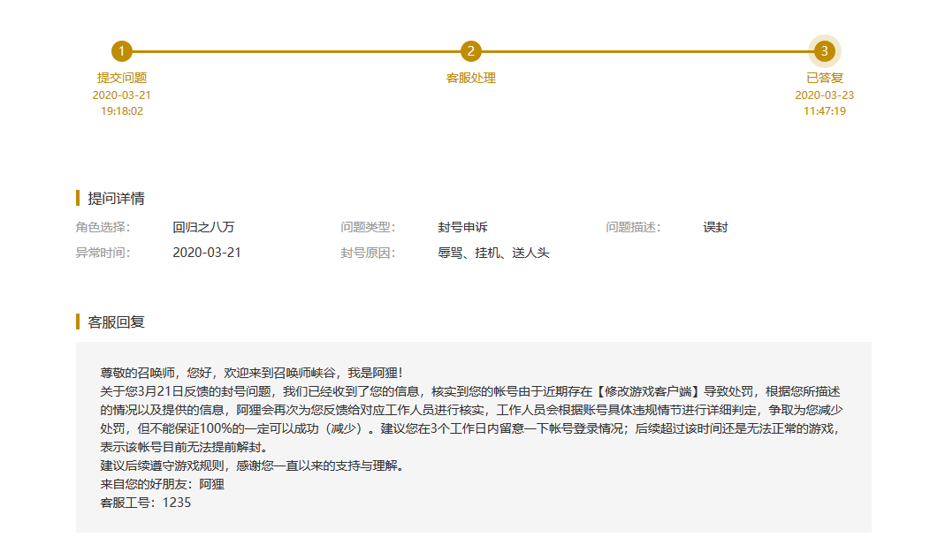Click the 客服工号：1235 line

146,503
